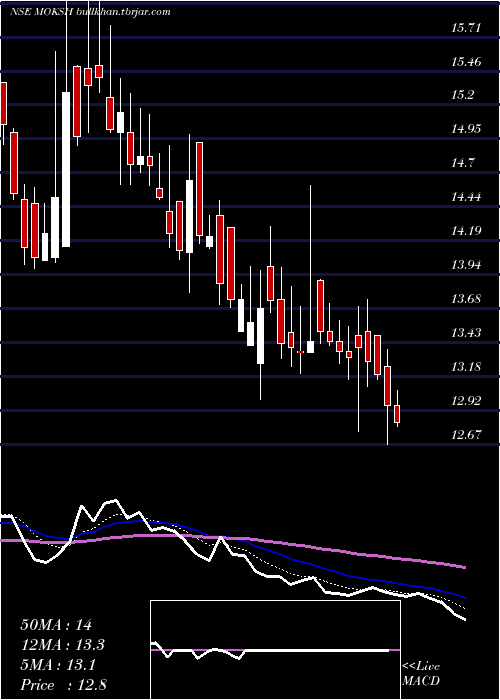This screenshot has width=500, height=700.
Task: Click inside the MACD inset chart box
Action: [x=275, y=650]
